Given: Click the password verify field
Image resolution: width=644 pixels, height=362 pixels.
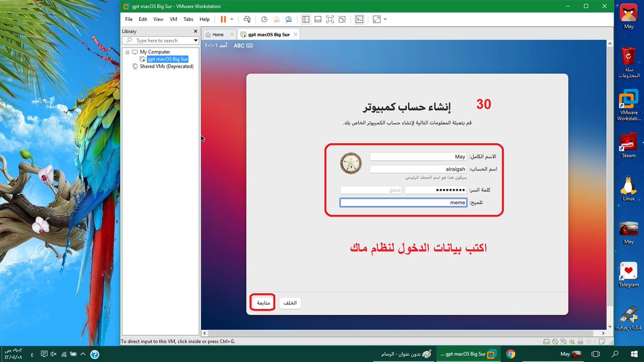Looking at the screenshot, I should click(371, 190).
